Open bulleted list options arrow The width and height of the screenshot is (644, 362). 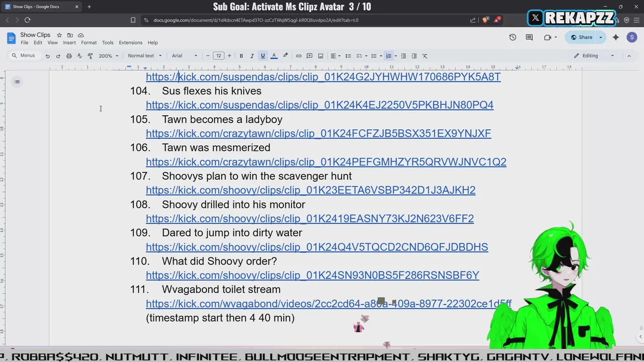click(381, 56)
